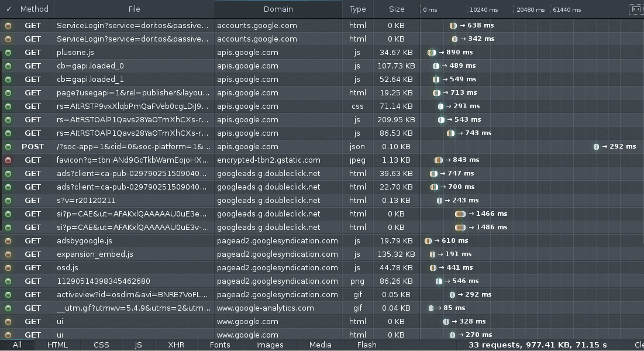Image resolution: width=644 pixels, height=351 pixels.
Task: Click status circle of the POST request
Action: [8, 147]
